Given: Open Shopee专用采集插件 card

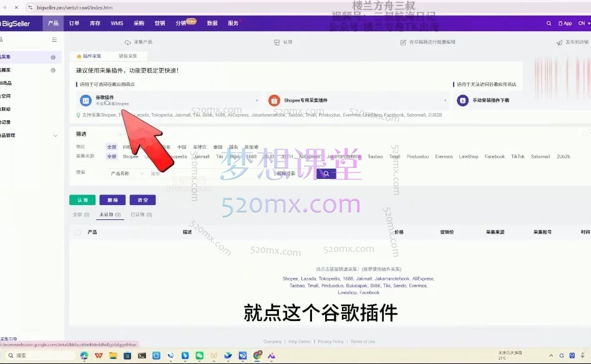Looking at the screenshot, I should pos(357,100).
